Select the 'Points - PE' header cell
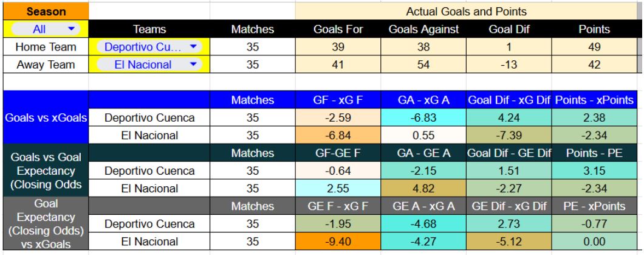This screenshot has height=255, width=644. pos(595,153)
